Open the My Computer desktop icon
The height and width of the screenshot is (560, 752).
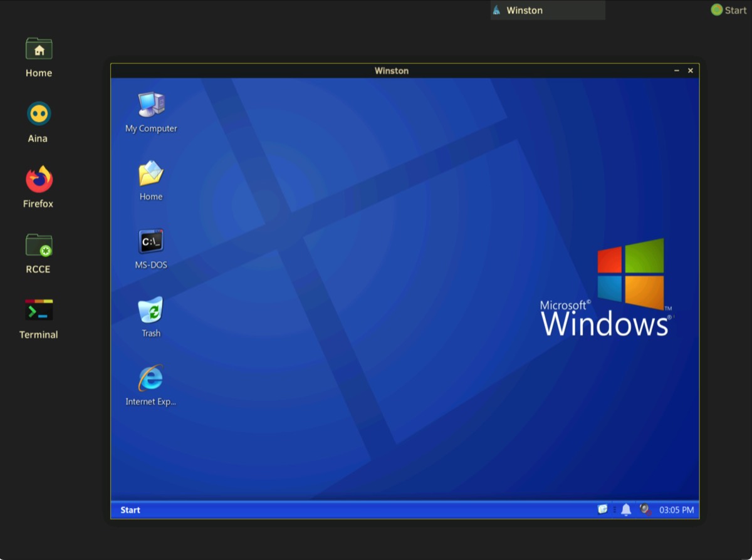pos(151,105)
